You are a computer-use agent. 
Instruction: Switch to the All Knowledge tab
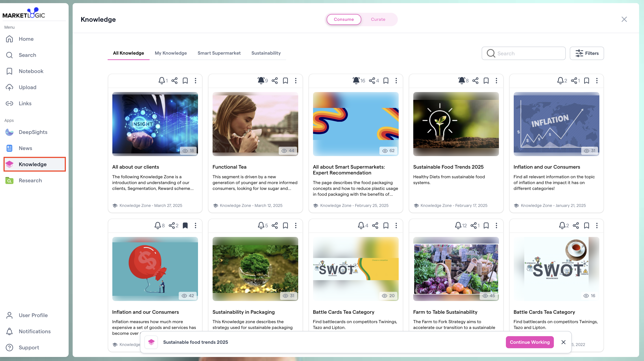coord(128,53)
